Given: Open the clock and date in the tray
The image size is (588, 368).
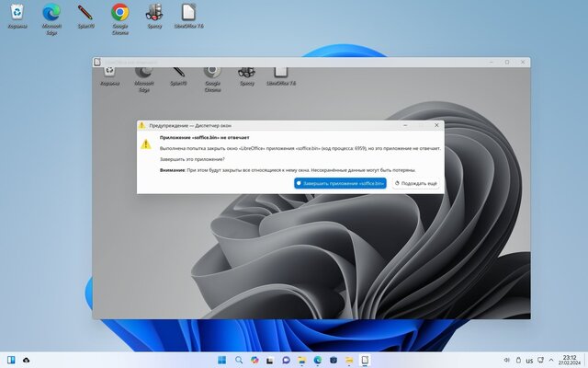Looking at the screenshot, I should tap(568, 359).
